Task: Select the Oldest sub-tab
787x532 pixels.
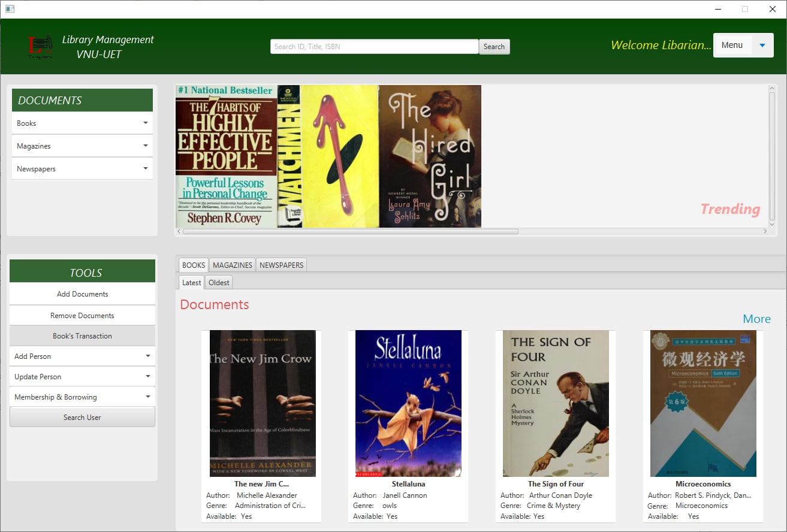Action: [x=219, y=283]
